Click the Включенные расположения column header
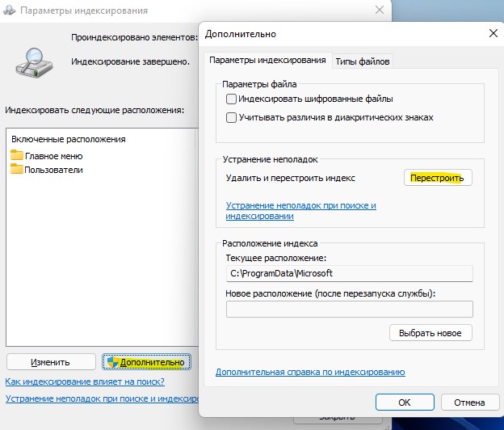The height and width of the screenshot is (430, 504). (x=69, y=139)
